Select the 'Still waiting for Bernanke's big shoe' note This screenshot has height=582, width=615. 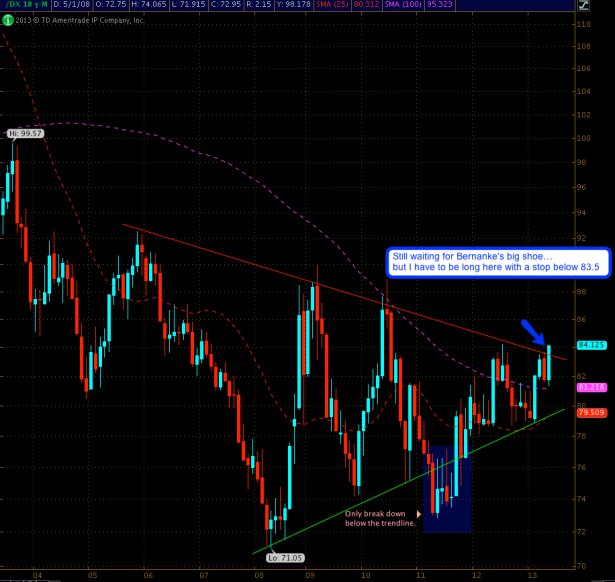coord(498,262)
